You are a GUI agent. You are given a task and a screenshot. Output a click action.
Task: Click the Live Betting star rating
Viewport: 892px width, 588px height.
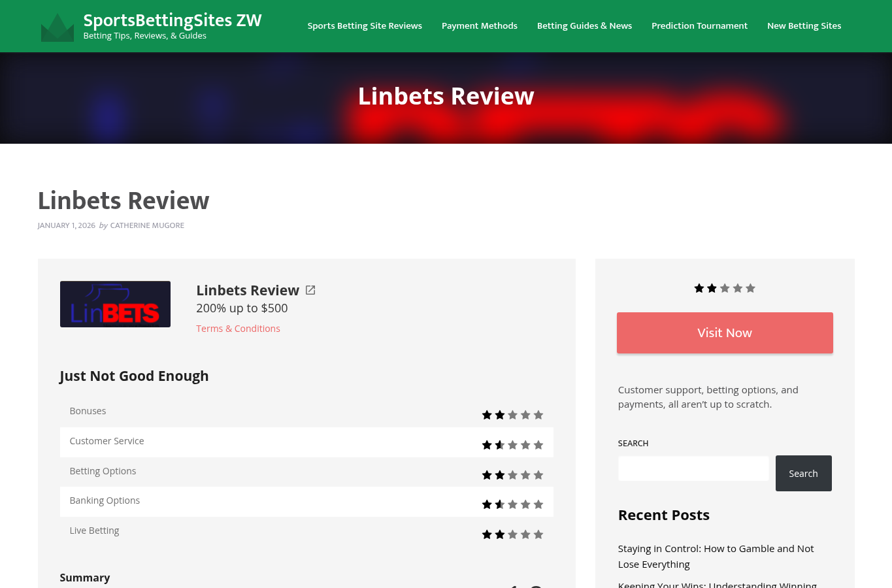coord(512,534)
